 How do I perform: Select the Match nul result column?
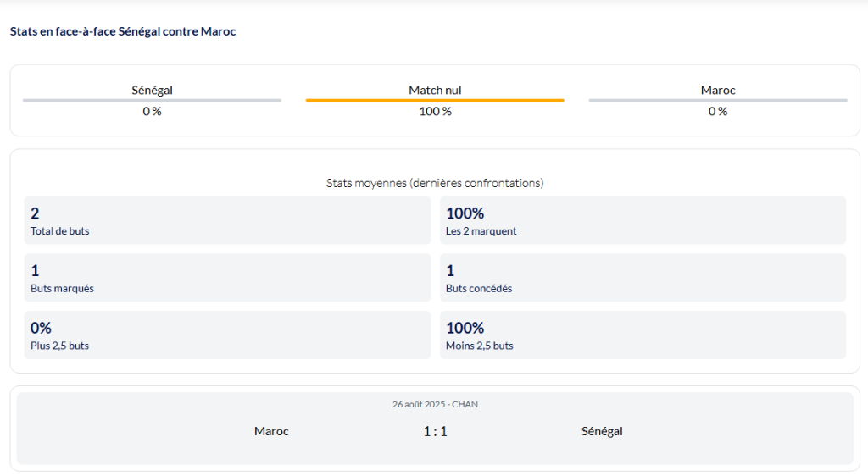[x=435, y=91]
